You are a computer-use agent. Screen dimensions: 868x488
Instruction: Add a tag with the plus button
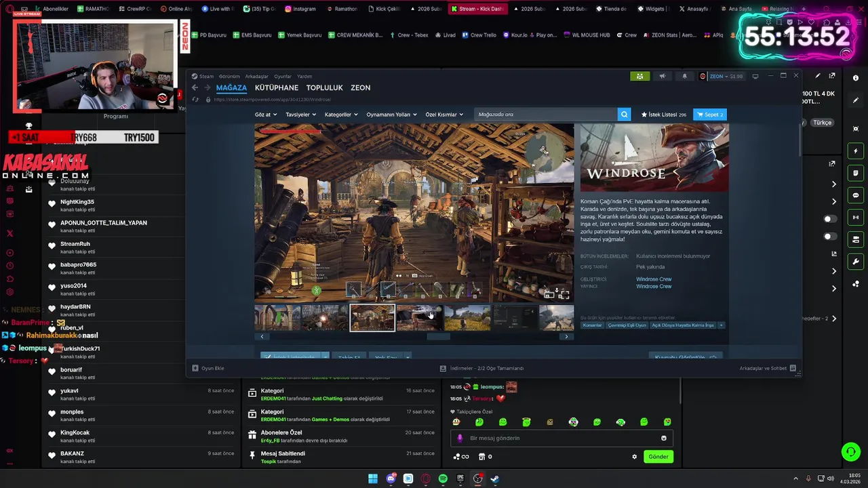tap(721, 325)
